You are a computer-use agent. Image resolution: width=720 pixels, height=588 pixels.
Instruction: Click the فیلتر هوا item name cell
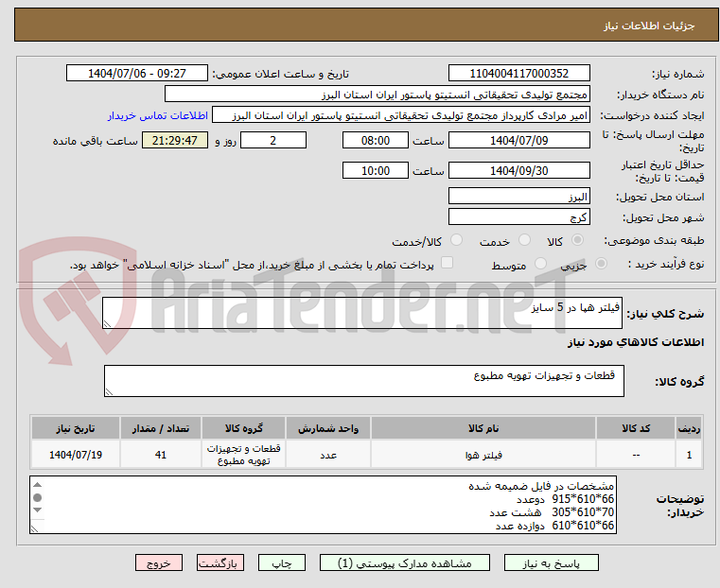(483, 455)
